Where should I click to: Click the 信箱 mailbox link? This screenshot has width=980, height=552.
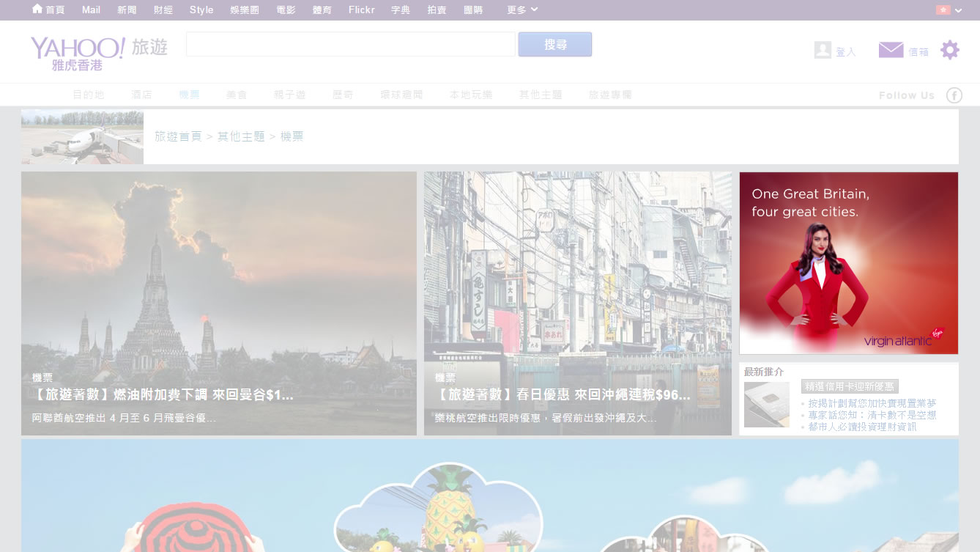tap(918, 52)
